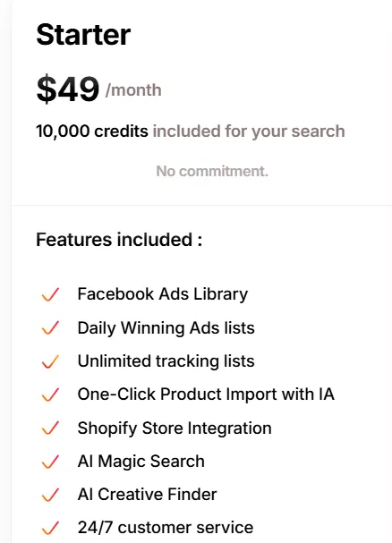Click the Features included heading
The image size is (392, 543).
(119, 240)
